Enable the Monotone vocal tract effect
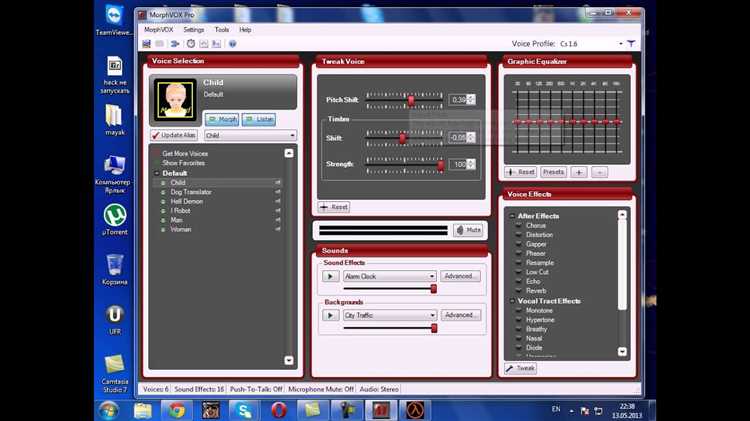Viewport: 750px width, 421px height. (x=539, y=310)
